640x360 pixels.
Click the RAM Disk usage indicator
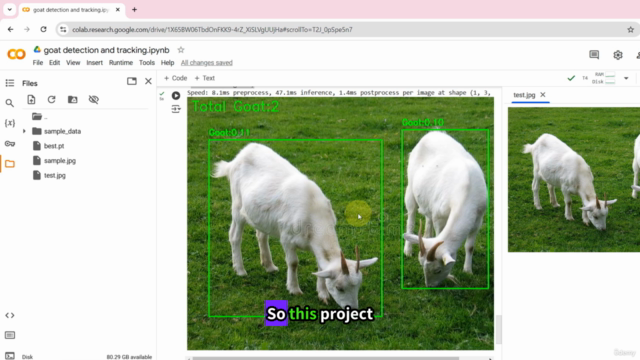click(x=604, y=78)
